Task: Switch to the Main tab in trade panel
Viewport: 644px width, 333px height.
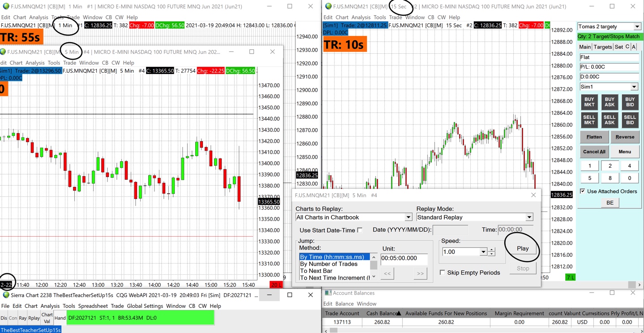Action: 585,47
